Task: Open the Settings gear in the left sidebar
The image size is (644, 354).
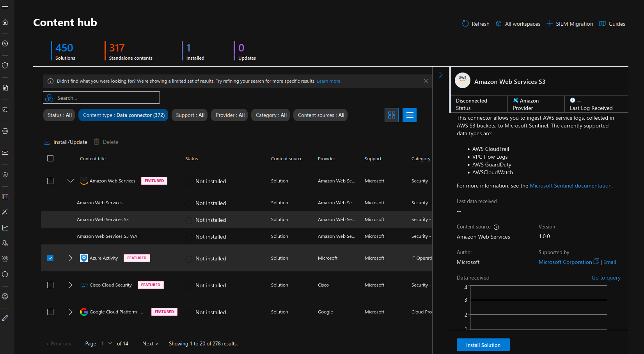Action: 5,296
